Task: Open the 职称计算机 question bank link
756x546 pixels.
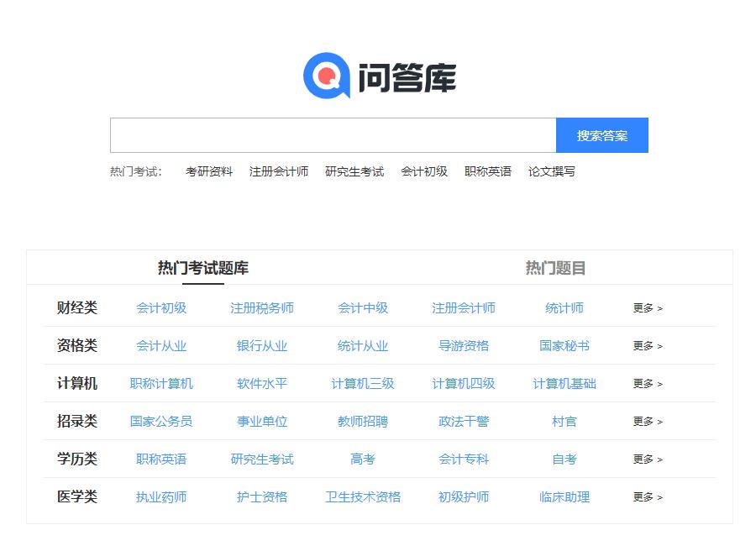Action: point(161,384)
